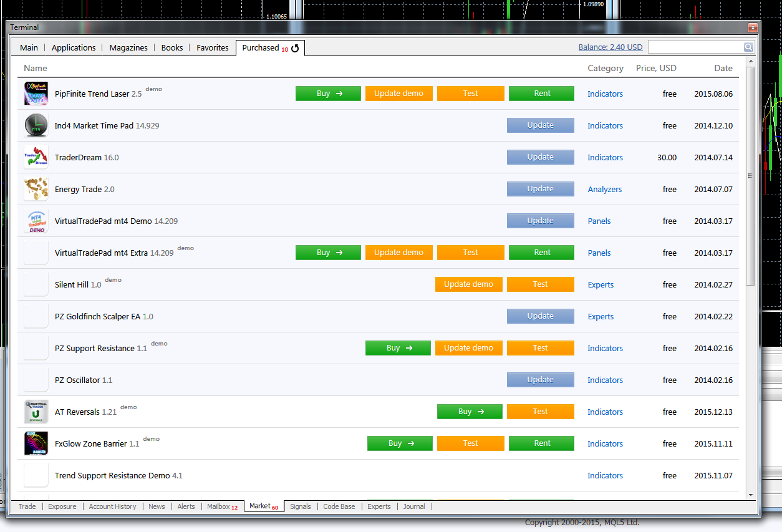Update demo of PipFinite Trend Laser
The width and height of the screenshot is (782, 532).
pyautogui.click(x=398, y=94)
